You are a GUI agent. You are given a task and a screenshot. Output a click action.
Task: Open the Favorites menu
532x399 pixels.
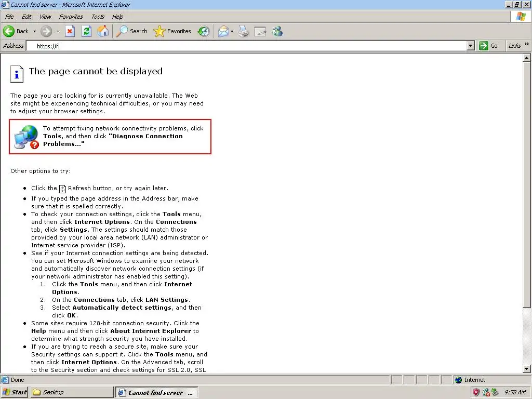(71, 17)
